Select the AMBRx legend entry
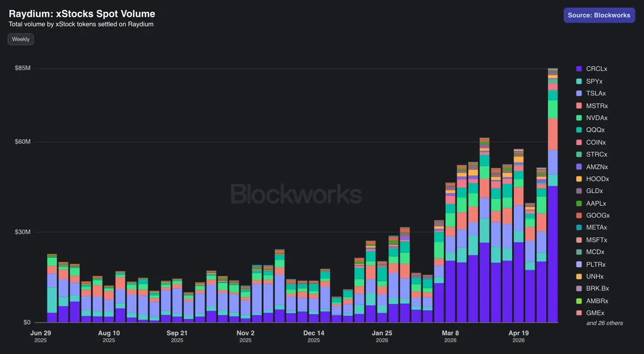 pos(592,301)
